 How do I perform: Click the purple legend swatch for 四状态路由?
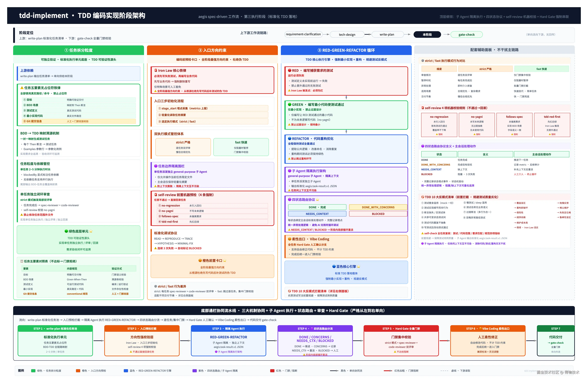tap(195, 371)
